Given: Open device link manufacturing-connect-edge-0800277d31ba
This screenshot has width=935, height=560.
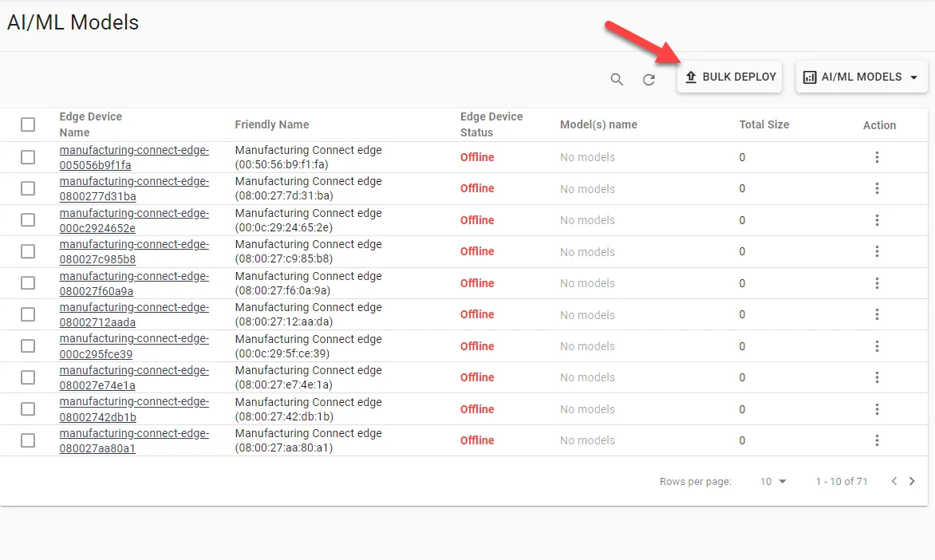Looking at the screenshot, I should click(x=134, y=188).
